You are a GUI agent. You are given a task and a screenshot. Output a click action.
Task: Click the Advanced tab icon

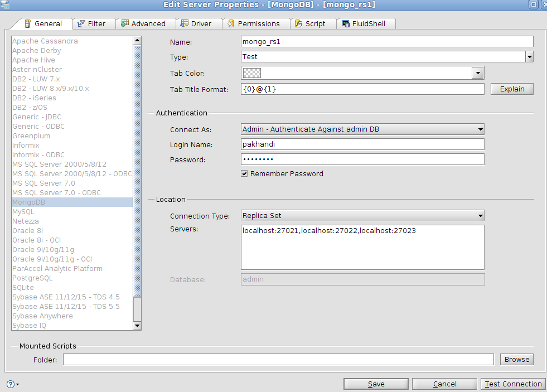click(125, 23)
